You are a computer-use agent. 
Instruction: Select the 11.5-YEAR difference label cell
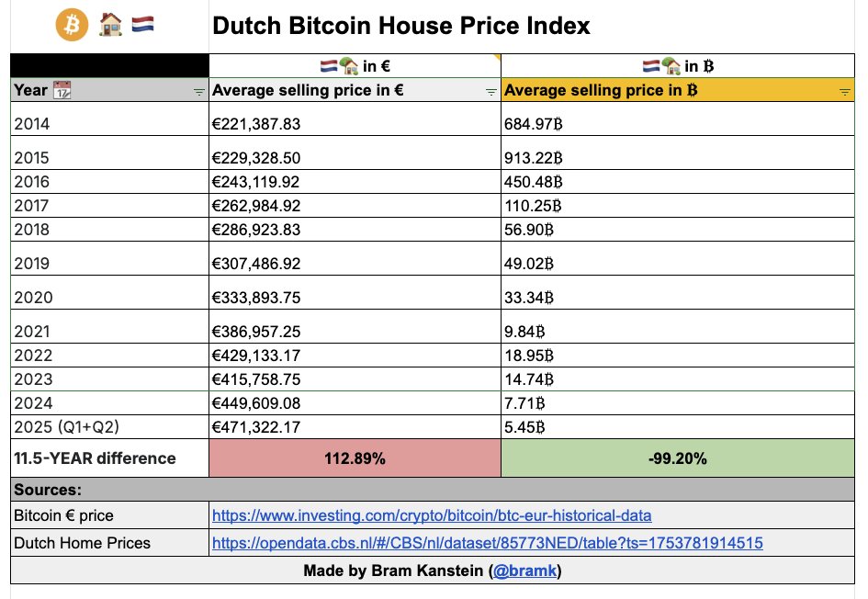tap(109, 458)
